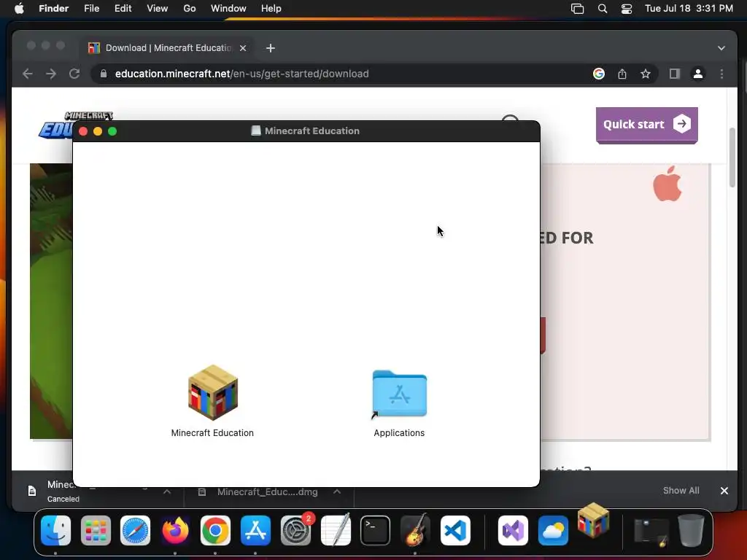Toggle Chrome's side panel
The image size is (747, 560).
(675, 74)
